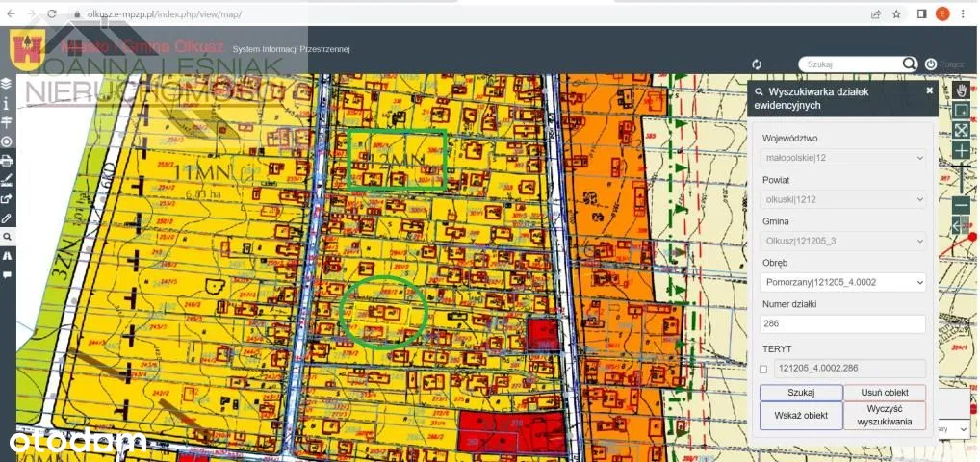Click the refresh map icon
This screenshot has width=980, height=462.
[x=757, y=64]
